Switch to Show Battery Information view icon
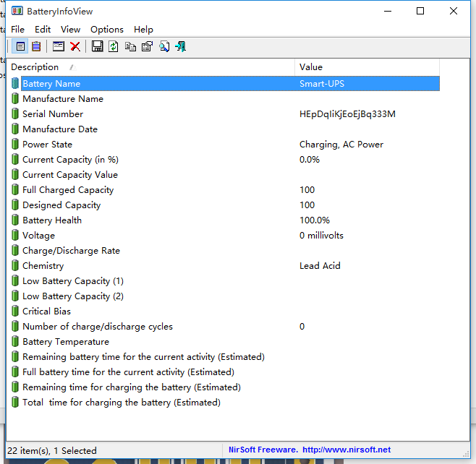 (x=20, y=47)
